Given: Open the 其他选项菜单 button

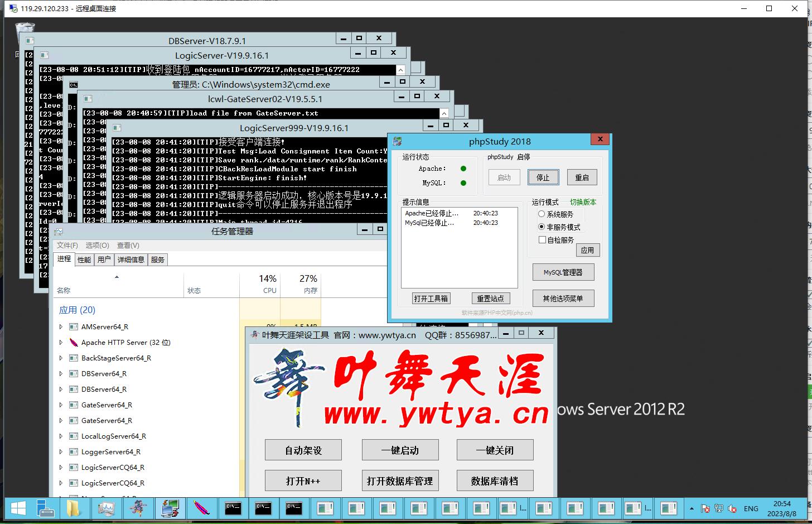Looking at the screenshot, I should pos(563,299).
